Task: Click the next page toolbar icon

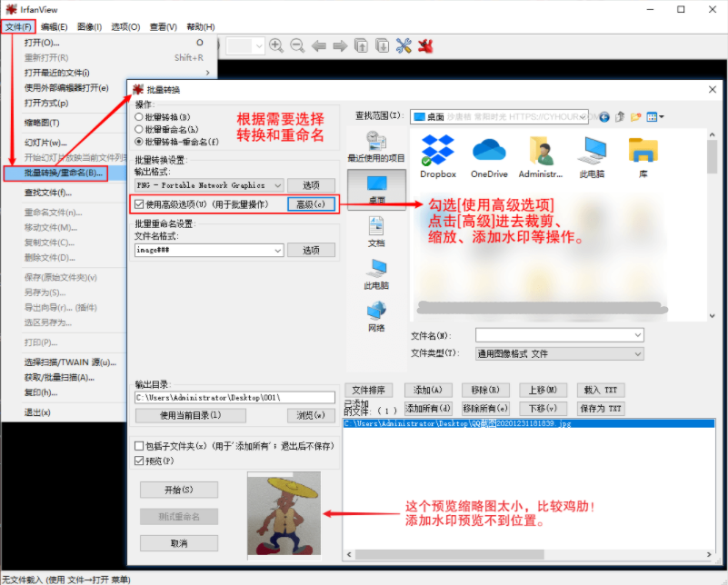Action: pyautogui.click(x=382, y=45)
